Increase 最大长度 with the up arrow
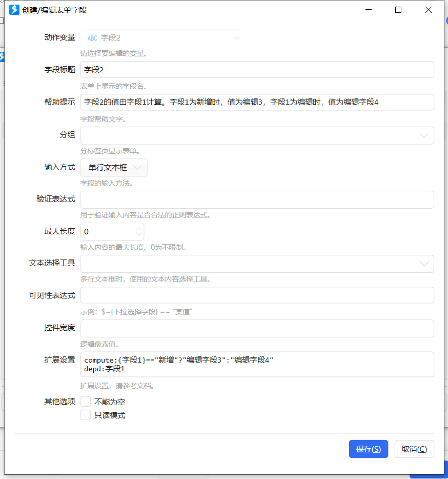Image resolution: width=448 pixels, height=479 pixels. [139, 229]
